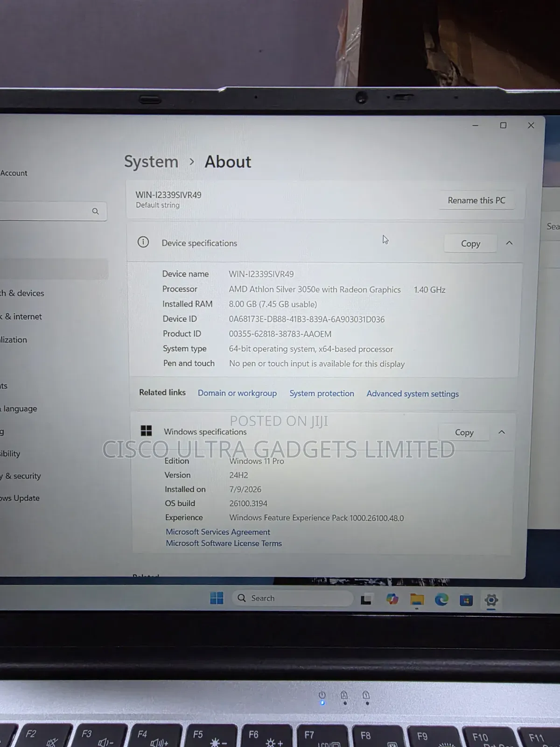Maximize the Settings window

point(503,125)
